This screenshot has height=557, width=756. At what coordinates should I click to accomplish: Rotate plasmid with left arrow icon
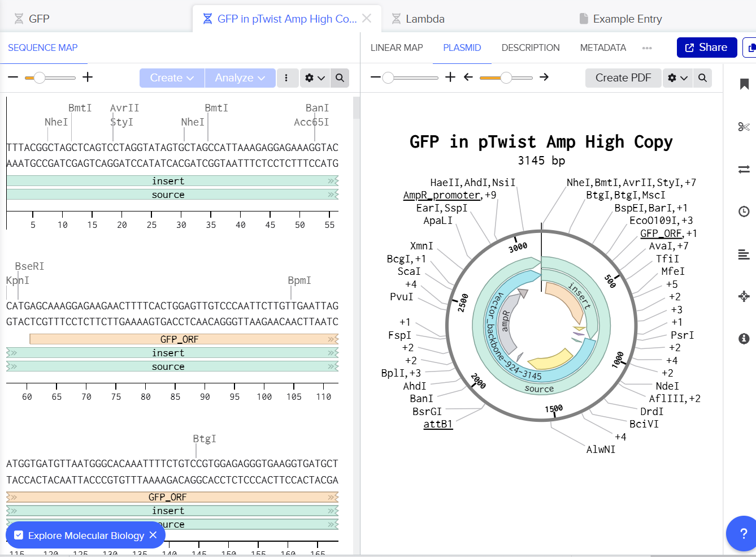click(468, 77)
